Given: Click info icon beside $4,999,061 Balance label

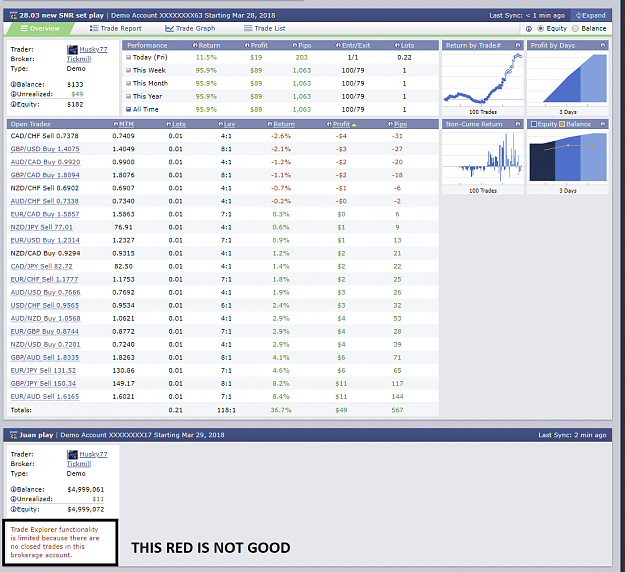Looking at the screenshot, I should click(13, 489).
